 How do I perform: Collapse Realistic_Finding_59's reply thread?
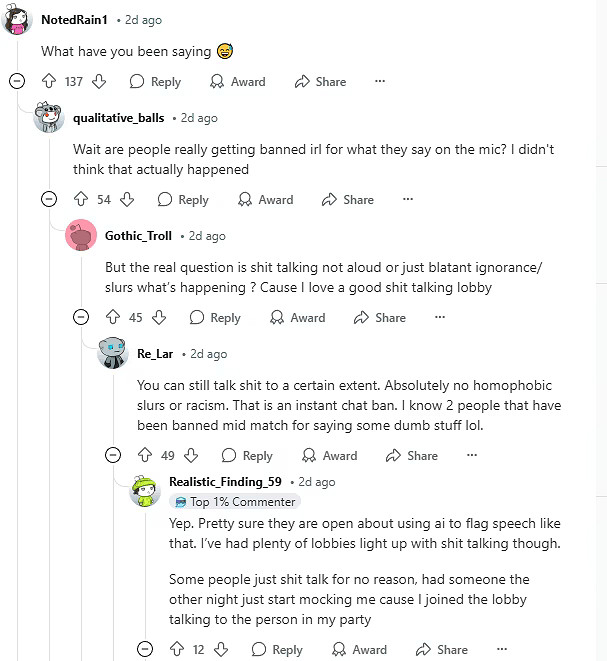[x=145, y=650]
